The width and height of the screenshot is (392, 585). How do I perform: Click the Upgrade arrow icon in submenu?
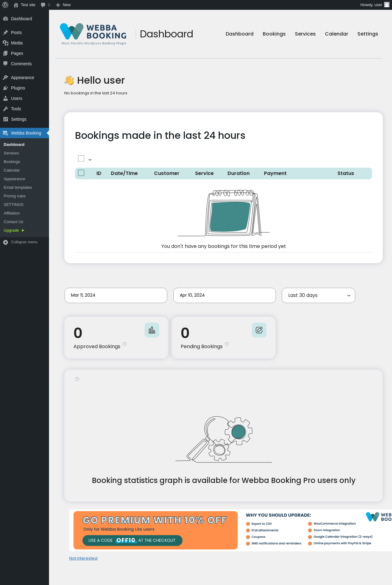(x=23, y=230)
